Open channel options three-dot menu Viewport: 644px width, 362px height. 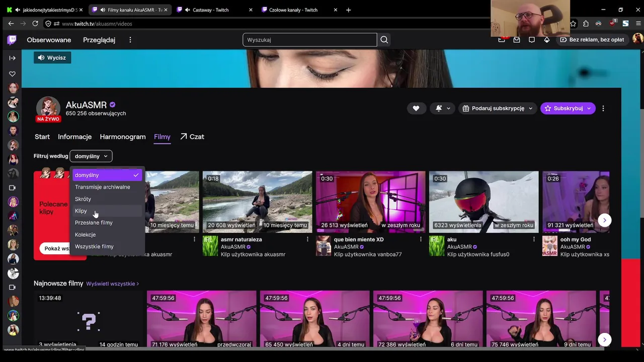(x=603, y=108)
